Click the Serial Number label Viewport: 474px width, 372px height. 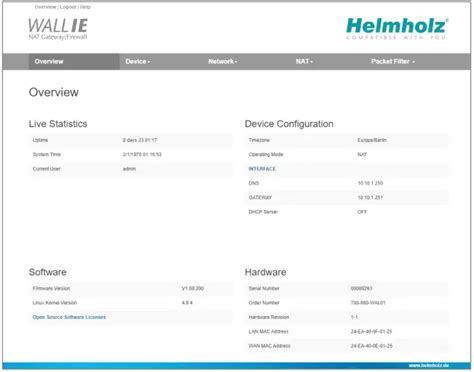[x=264, y=289]
